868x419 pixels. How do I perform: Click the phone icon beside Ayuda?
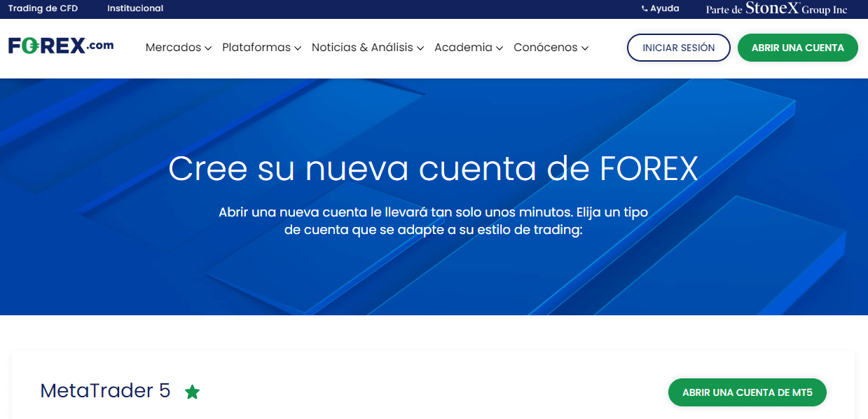click(645, 9)
